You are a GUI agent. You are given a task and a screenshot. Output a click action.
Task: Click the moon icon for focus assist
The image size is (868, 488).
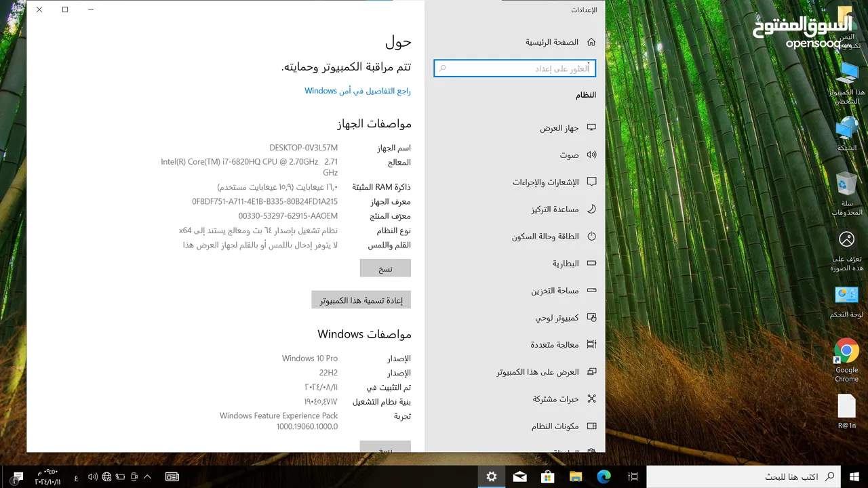tap(591, 209)
